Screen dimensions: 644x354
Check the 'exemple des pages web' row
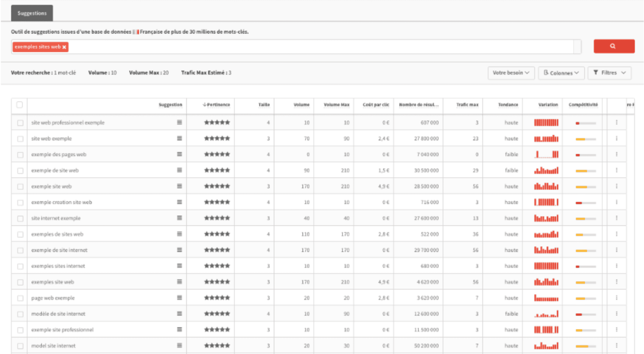tap(20, 155)
